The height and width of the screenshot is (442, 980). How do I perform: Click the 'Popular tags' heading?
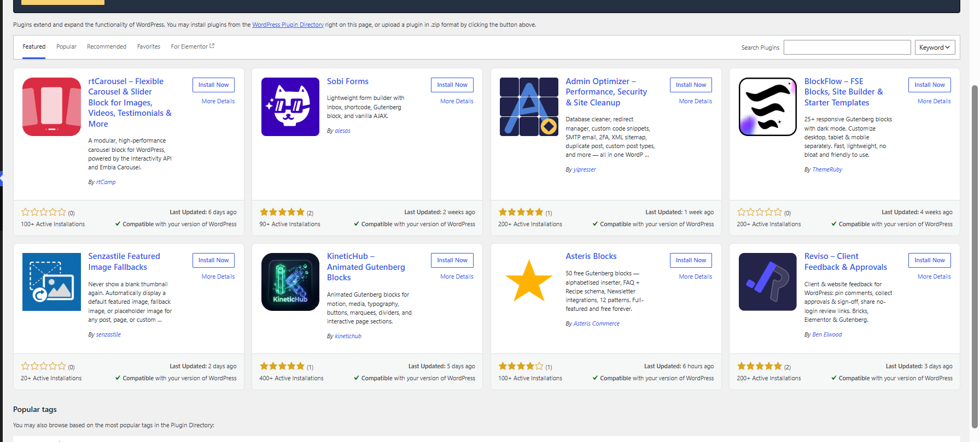pyautogui.click(x=35, y=410)
